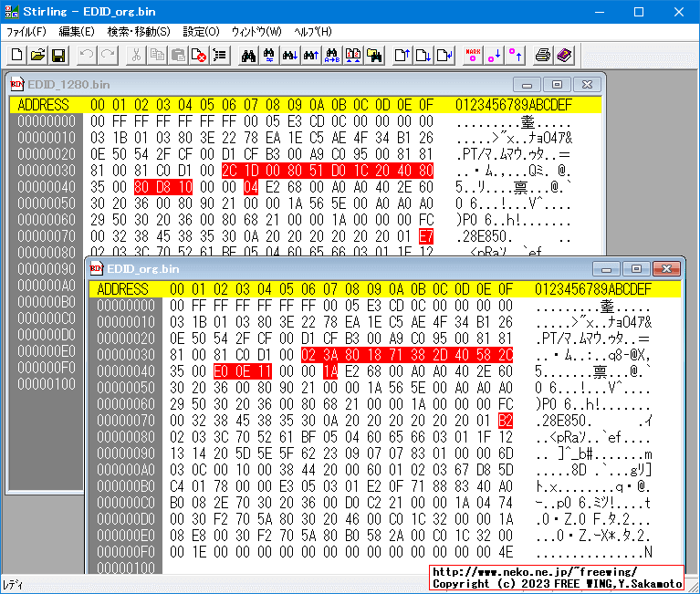Click the New file toolbar icon
This screenshot has height=594, width=700.
point(16,56)
